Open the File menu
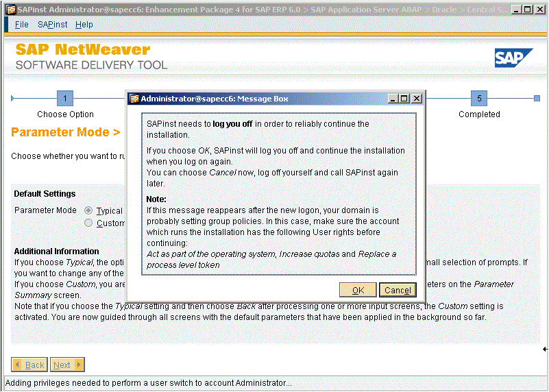The width and height of the screenshot is (549, 392). 22,24
